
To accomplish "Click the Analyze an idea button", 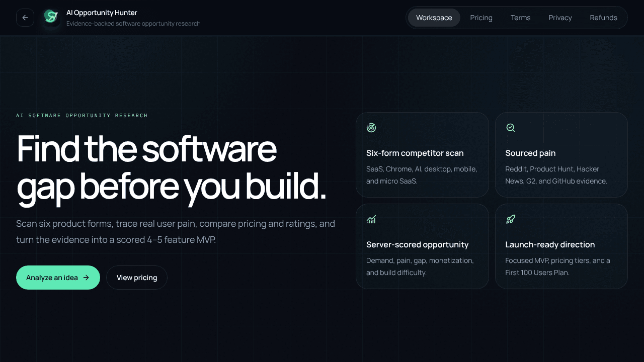I will tap(58, 278).
